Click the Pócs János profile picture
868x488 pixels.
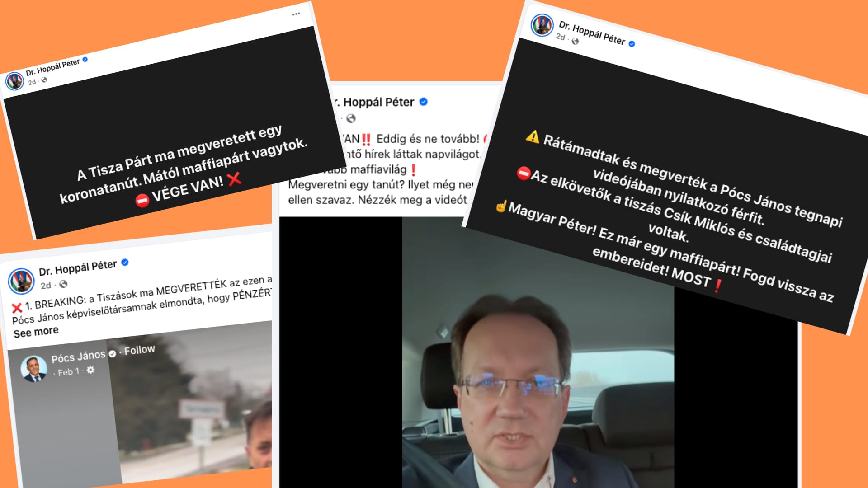[34, 368]
